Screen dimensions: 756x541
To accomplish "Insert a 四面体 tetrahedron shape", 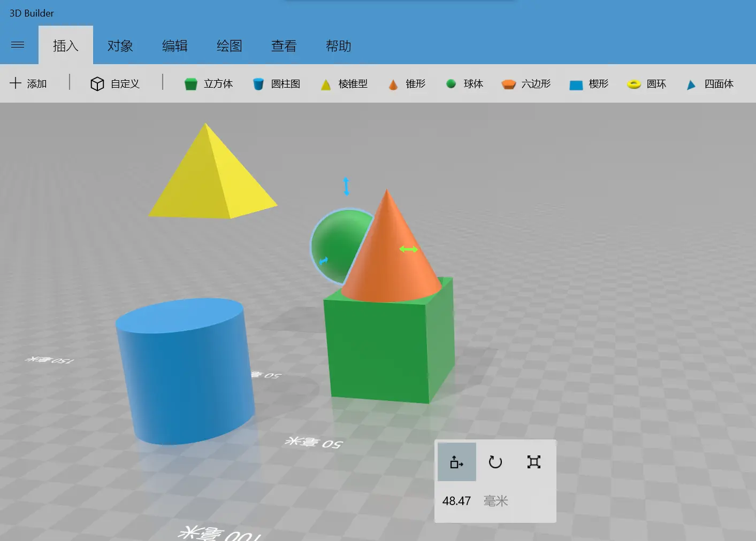I will pyautogui.click(x=709, y=83).
